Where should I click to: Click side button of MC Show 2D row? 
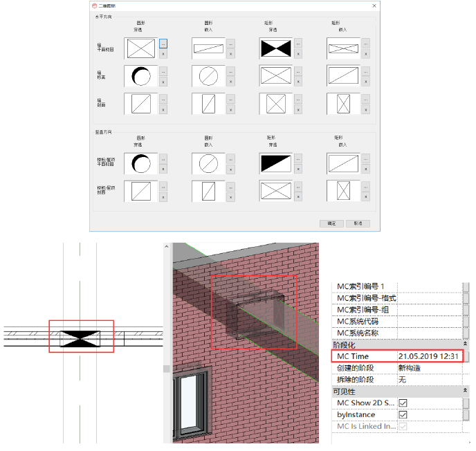point(466,403)
